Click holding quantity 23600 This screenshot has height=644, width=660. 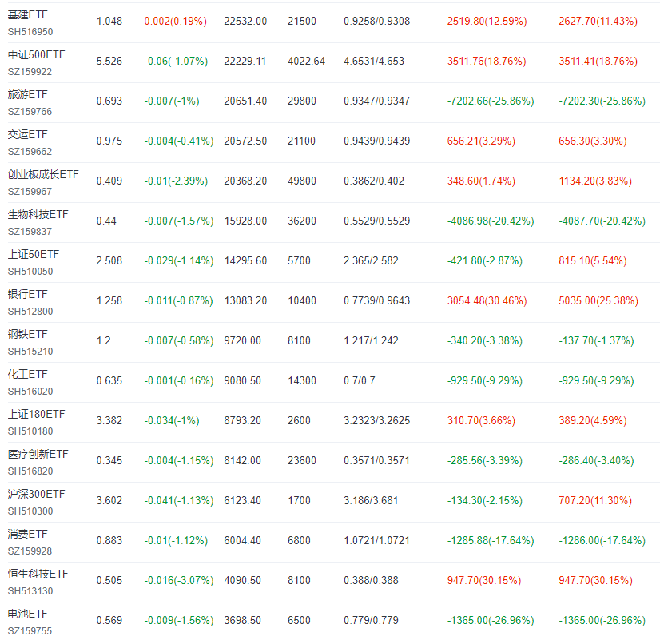point(302,461)
